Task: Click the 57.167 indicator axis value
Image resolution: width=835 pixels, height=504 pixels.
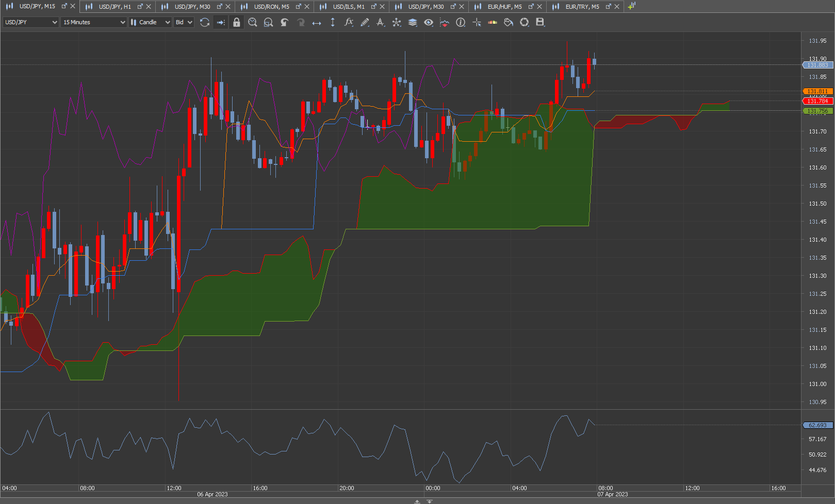Action: (817, 439)
